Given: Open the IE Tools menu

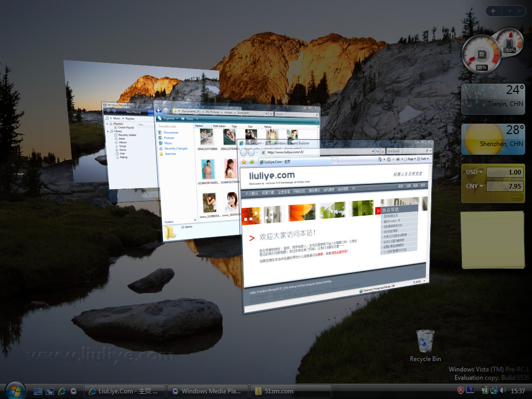Looking at the screenshot, I should [422, 158].
